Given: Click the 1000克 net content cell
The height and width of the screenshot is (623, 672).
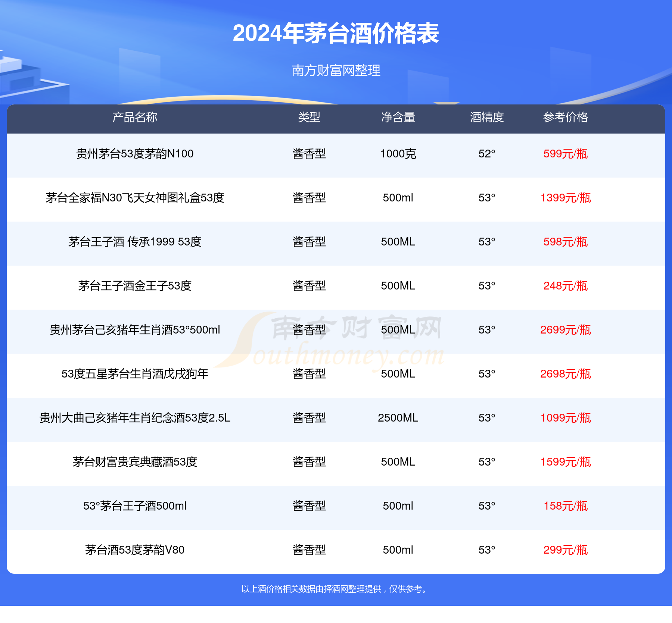Looking at the screenshot, I should pos(398,154).
